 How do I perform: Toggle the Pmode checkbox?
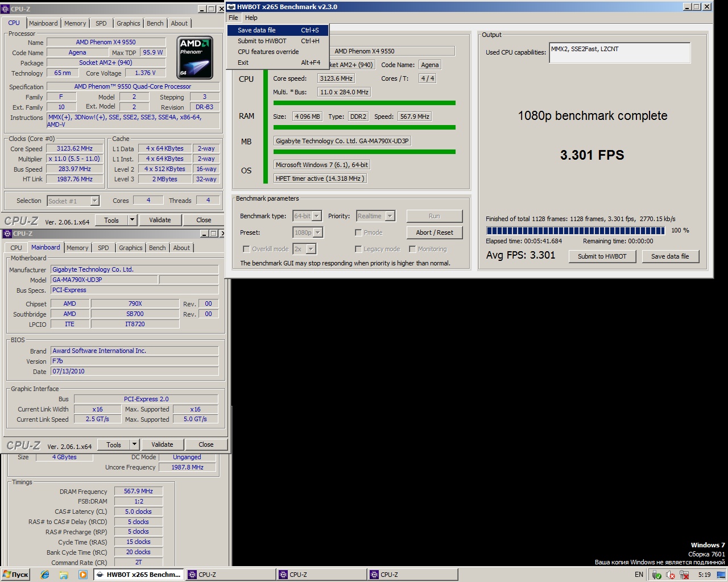pyautogui.click(x=358, y=232)
